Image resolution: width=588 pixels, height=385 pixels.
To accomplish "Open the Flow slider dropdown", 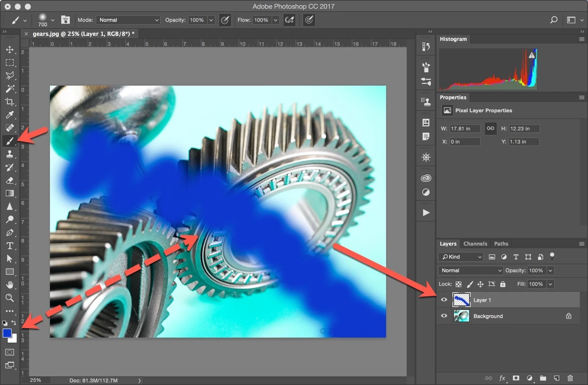I will point(276,20).
